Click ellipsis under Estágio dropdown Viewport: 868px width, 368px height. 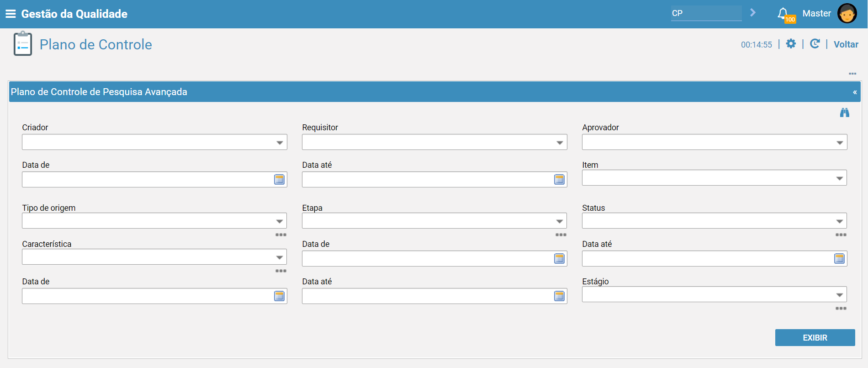[x=841, y=309]
